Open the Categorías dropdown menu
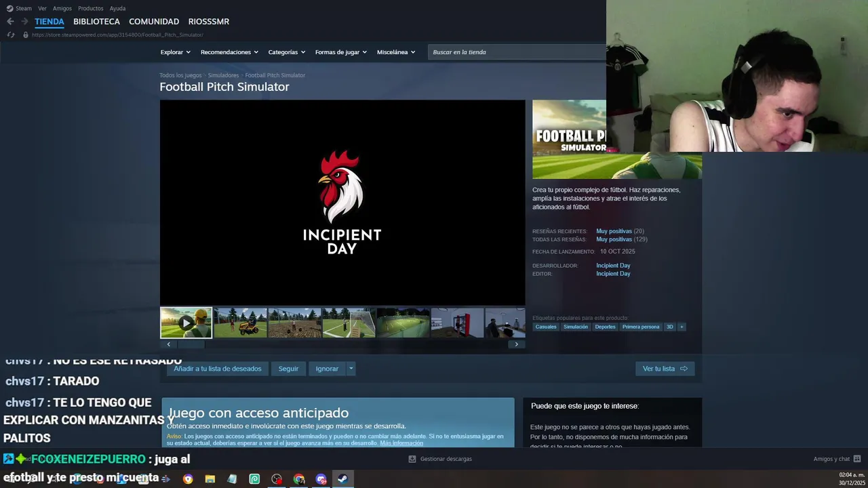Viewport: 868px width, 488px height. pyautogui.click(x=287, y=52)
